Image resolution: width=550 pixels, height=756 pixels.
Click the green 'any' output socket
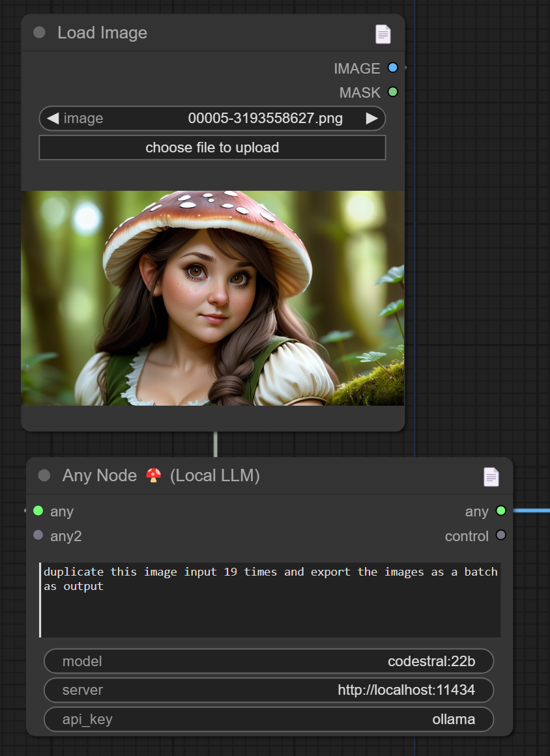(x=500, y=511)
